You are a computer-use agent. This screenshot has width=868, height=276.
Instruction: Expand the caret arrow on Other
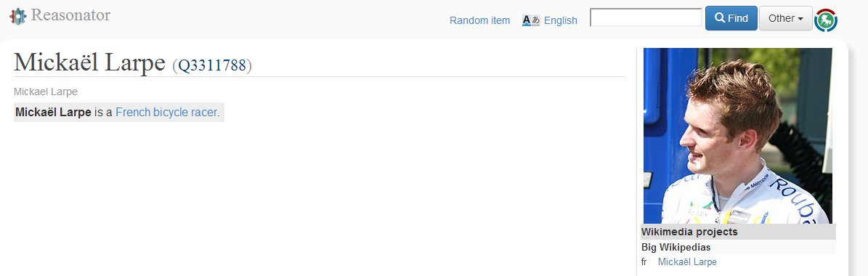800,19
